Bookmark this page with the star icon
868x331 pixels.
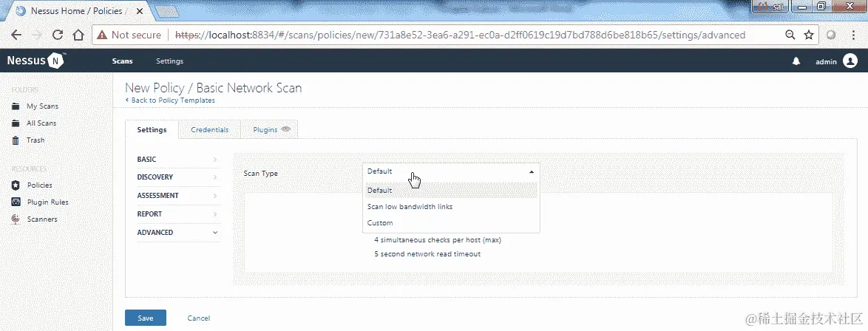(809, 35)
